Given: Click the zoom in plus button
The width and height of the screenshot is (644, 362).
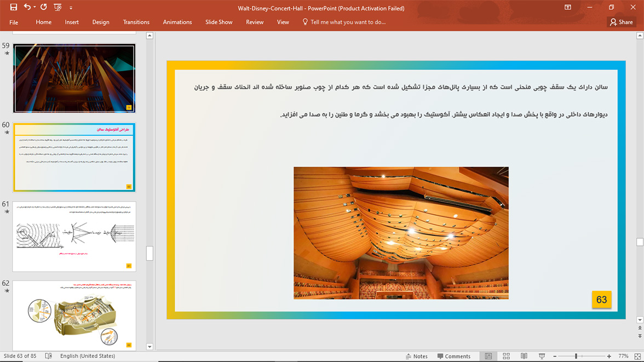Looking at the screenshot, I should (x=609, y=356).
